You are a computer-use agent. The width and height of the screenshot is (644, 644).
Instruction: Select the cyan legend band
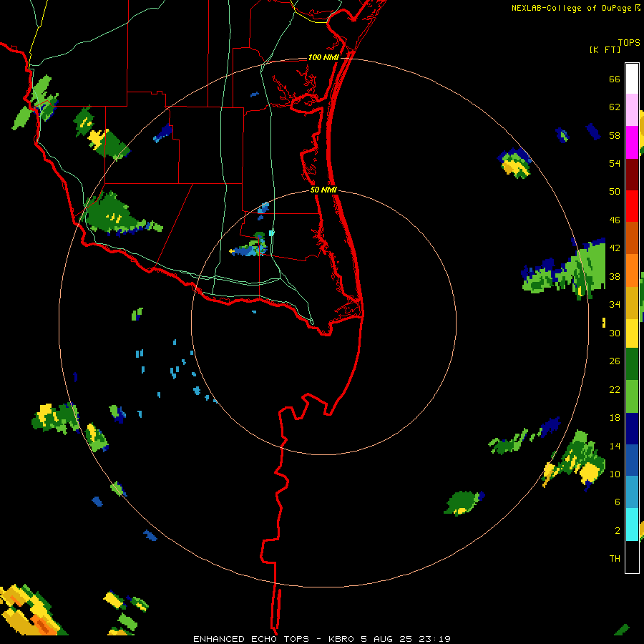click(x=632, y=525)
